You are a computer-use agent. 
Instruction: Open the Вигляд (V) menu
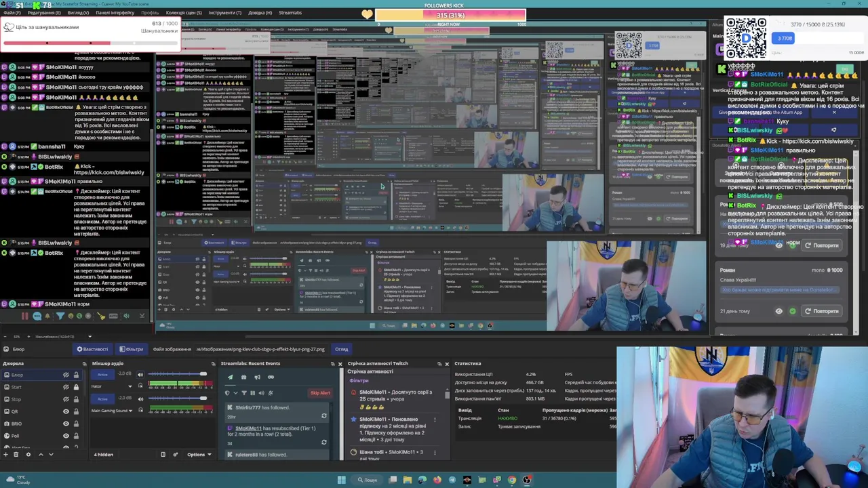(78, 12)
